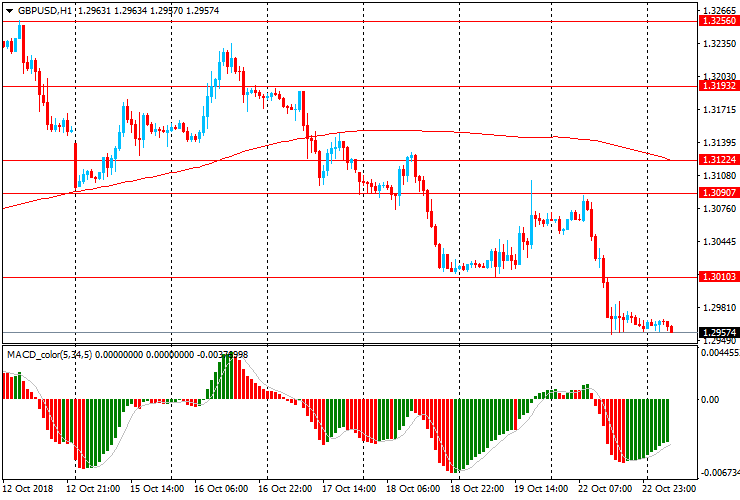Click the 1.31080 price scale value
740x500 pixels.
tap(719, 176)
